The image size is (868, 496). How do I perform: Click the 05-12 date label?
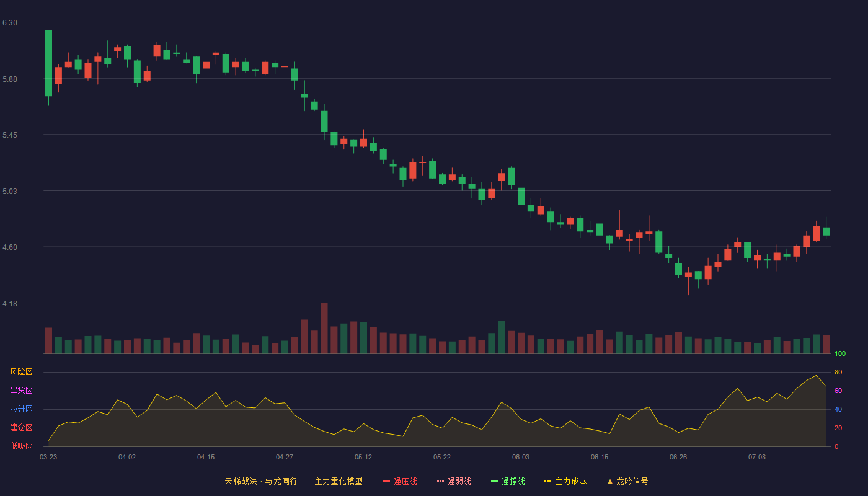363,457
